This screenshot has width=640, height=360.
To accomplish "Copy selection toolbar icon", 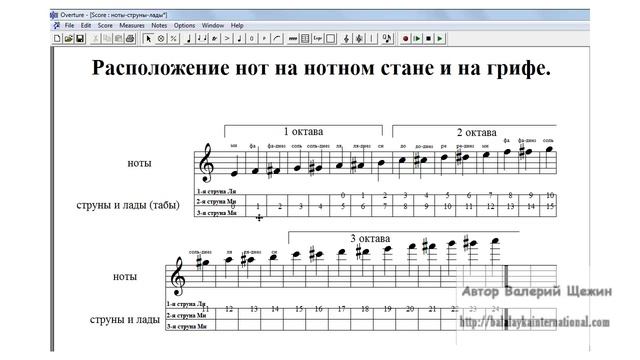I will point(107,39).
